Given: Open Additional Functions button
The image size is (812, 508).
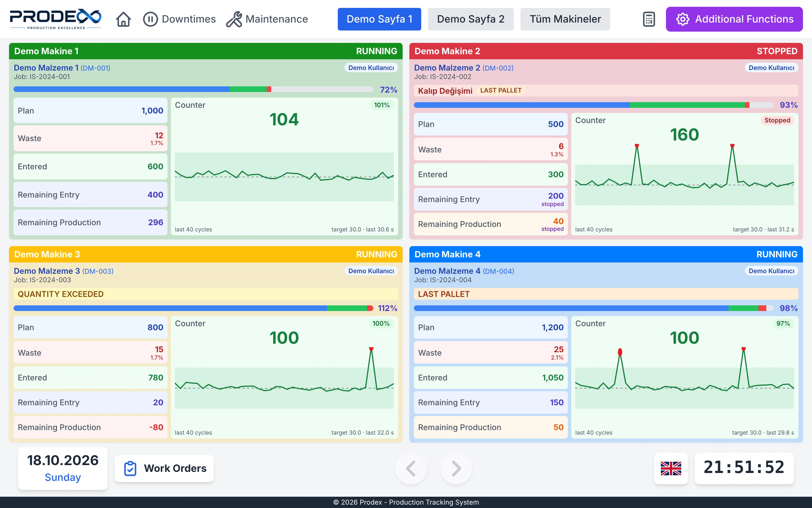Looking at the screenshot, I should (x=734, y=19).
